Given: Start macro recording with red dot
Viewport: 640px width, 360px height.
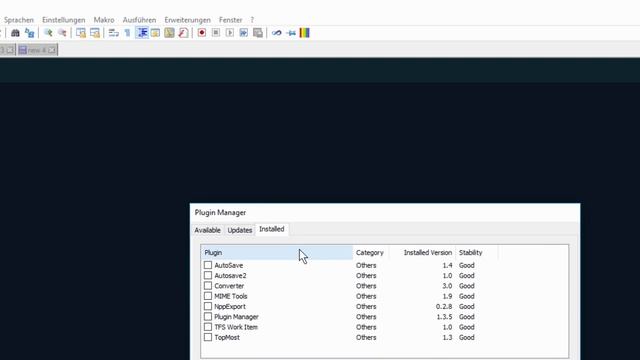Looking at the screenshot, I should tap(202, 33).
